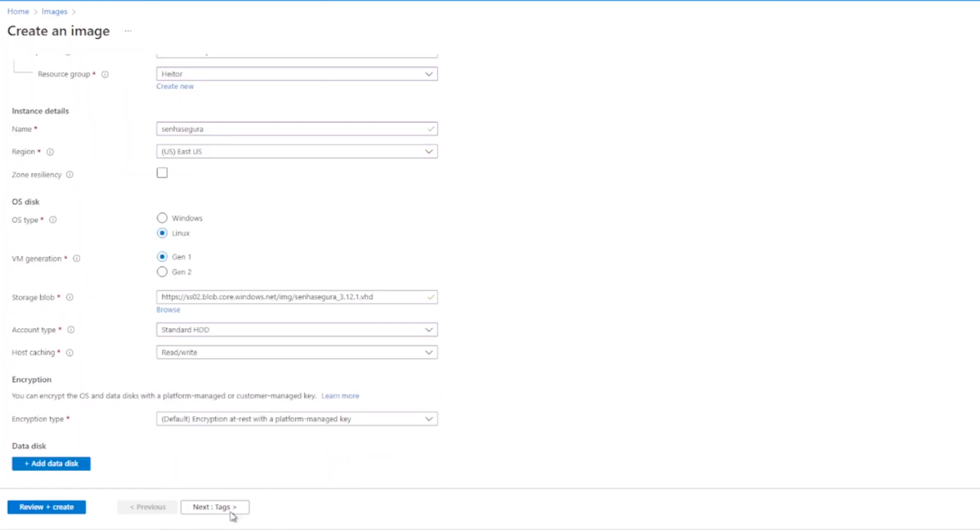This screenshot has height=530, width=980.
Task: Click the Instance details heading
Action: pos(40,111)
